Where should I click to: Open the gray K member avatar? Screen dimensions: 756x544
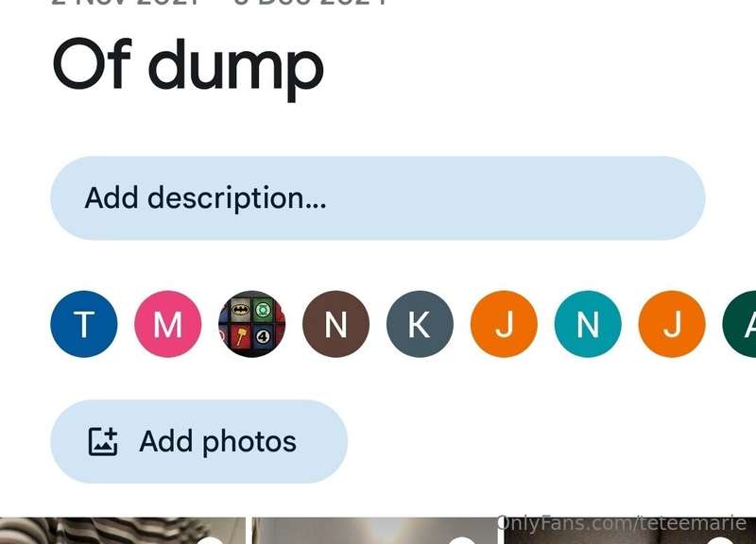[x=420, y=324]
